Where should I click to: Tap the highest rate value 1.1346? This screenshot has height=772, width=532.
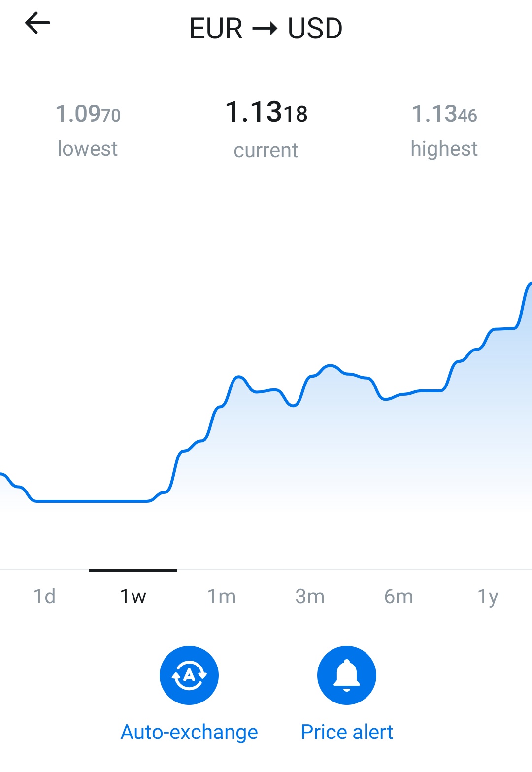point(444,114)
